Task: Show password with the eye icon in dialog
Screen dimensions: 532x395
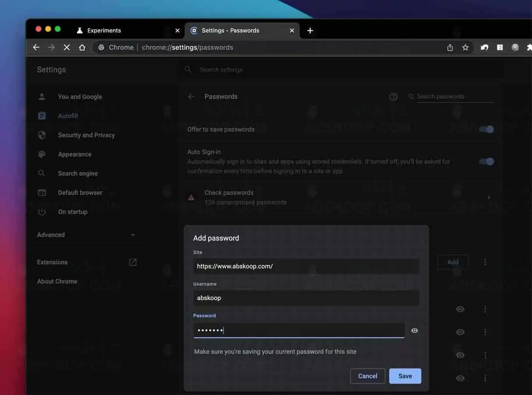Action: click(x=414, y=331)
